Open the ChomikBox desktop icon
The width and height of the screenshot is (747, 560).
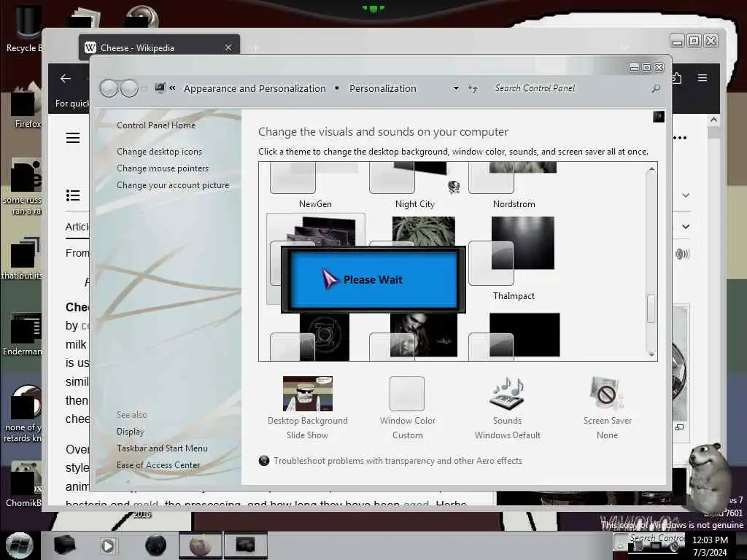click(x=24, y=483)
